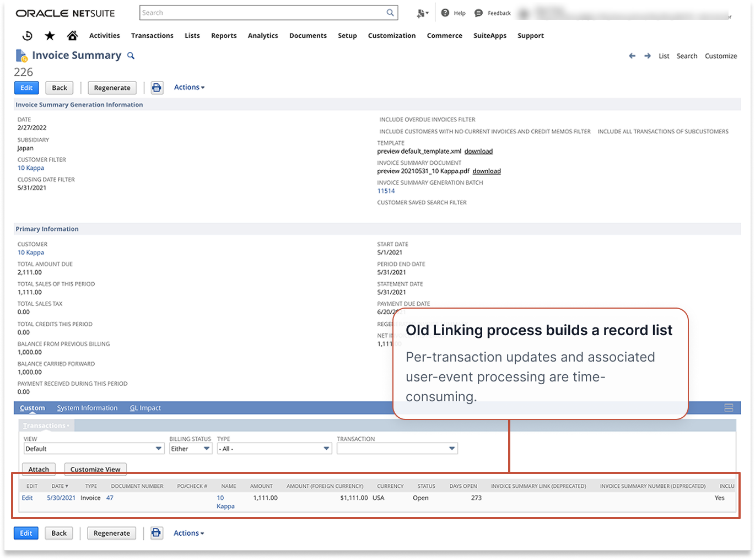Open the 5/30/2021 invoice date link
This screenshot has height=560, width=755.
pos(61,498)
